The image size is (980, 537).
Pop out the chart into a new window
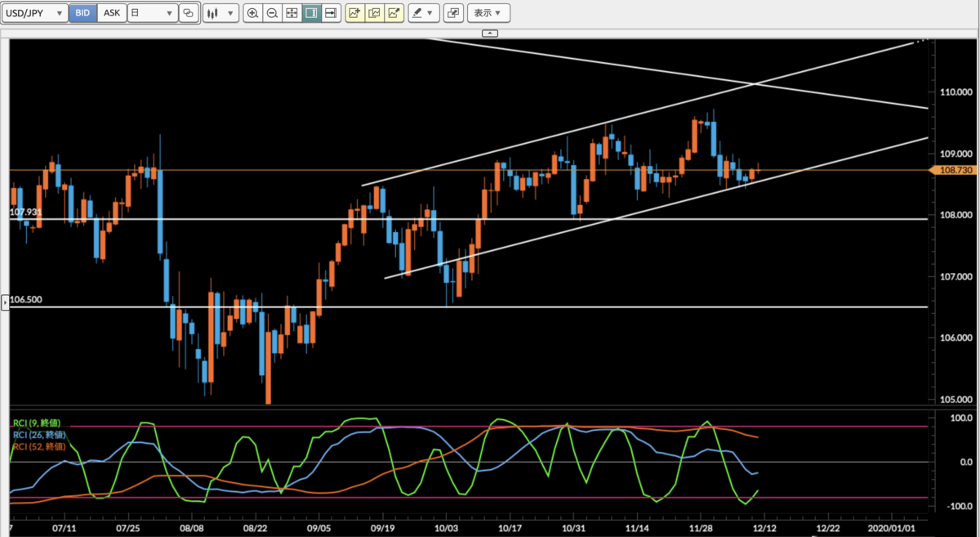(453, 13)
